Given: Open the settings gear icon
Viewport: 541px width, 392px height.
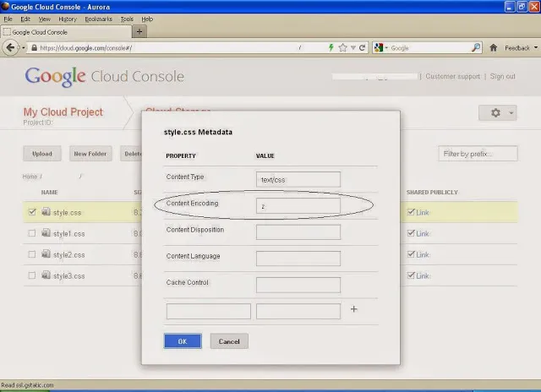Looking at the screenshot, I should point(495,112).
